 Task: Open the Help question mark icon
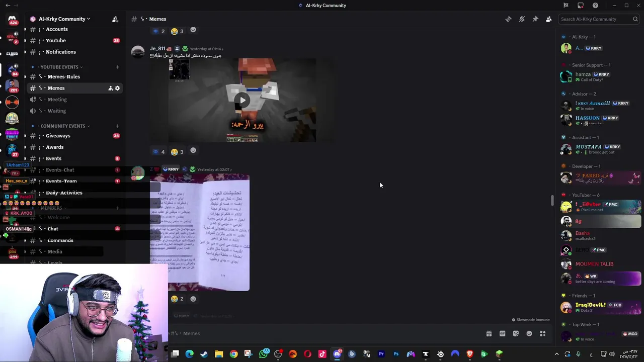point(595,6)
